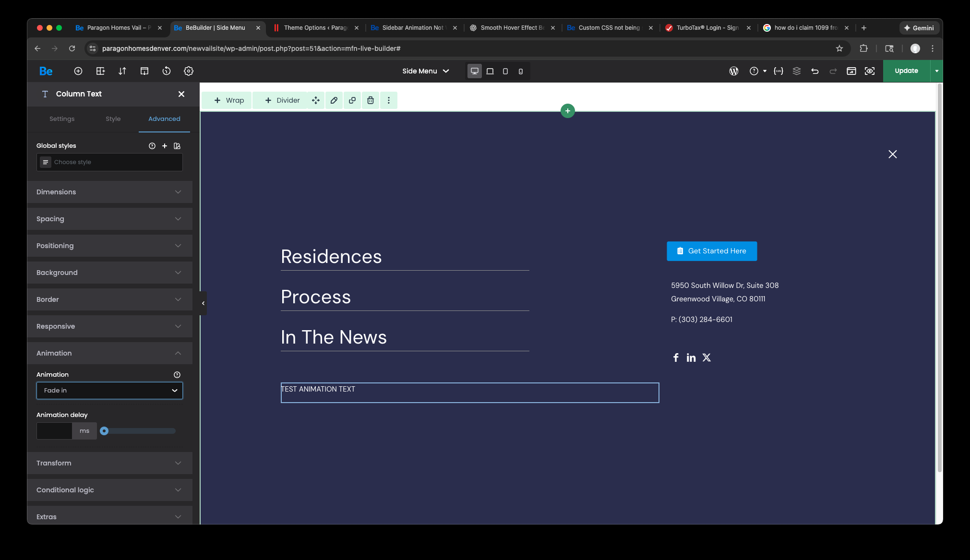Click the history revisions icon in toolbar

pos(167,71)
